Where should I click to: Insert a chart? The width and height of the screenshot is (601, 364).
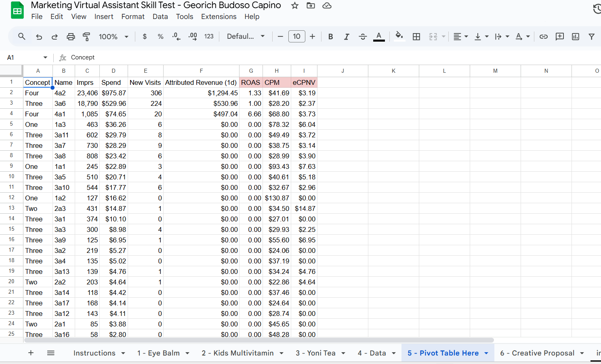click(576, 37)
